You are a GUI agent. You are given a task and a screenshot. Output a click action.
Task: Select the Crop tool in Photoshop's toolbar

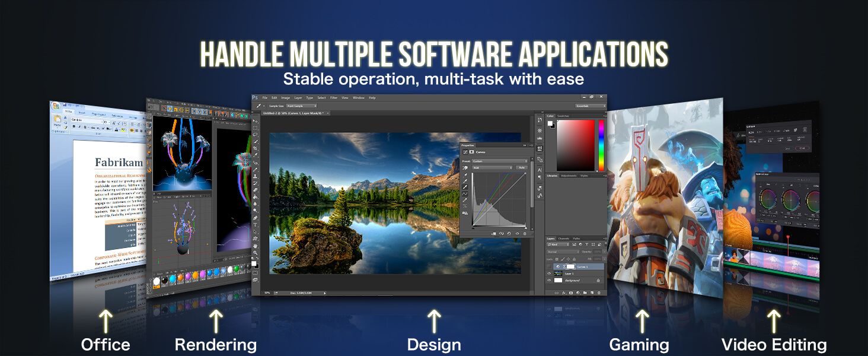click(x=256, y=148)
